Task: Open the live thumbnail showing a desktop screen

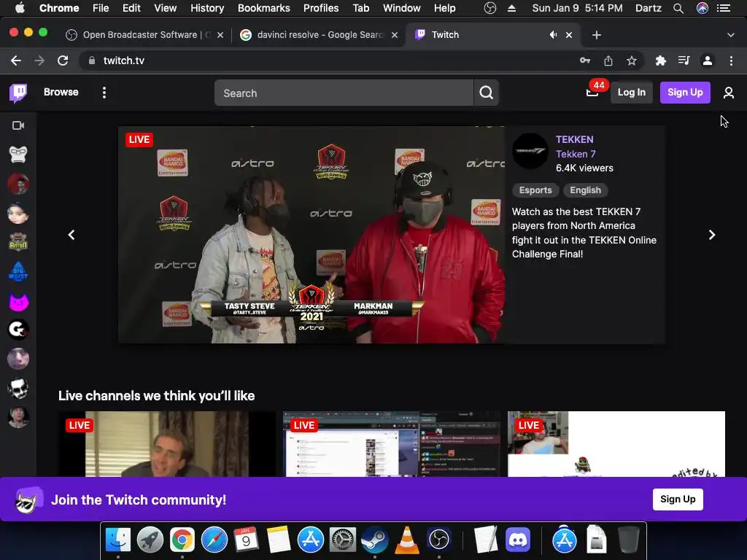Action: pos(392,444)
